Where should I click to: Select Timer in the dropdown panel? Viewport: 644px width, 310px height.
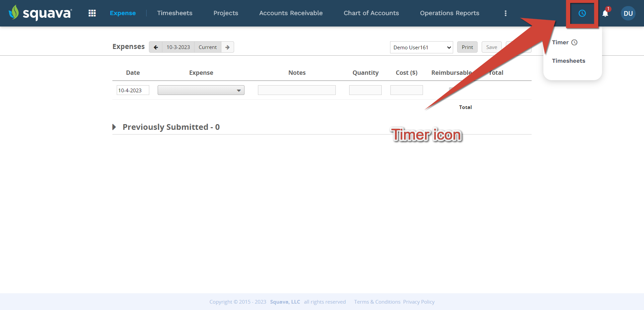(565, 42)
